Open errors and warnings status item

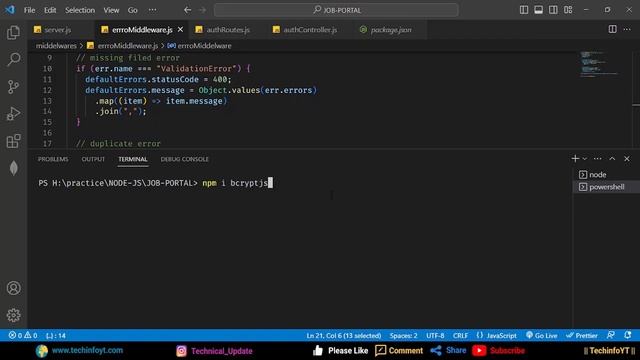click(x=23, y=336)
